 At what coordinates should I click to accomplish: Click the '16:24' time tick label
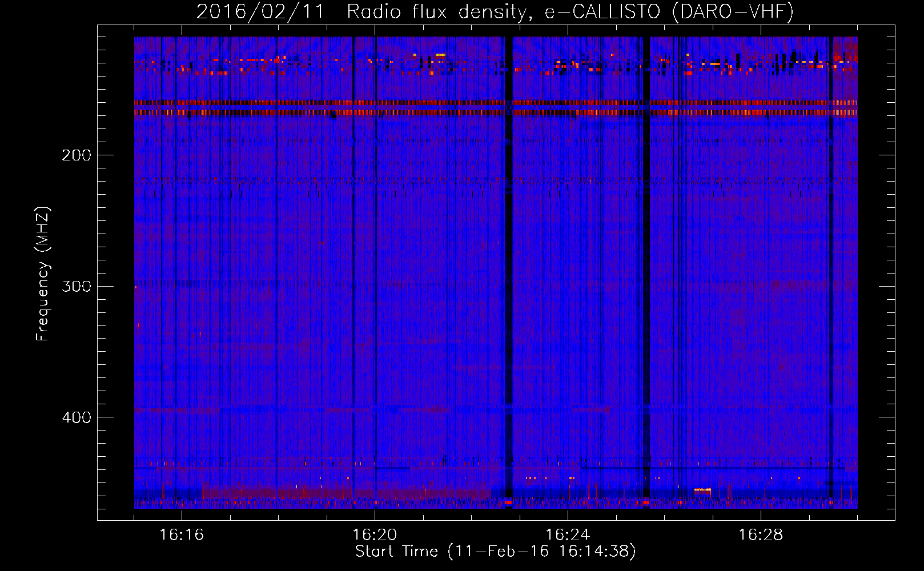(568, 535)
